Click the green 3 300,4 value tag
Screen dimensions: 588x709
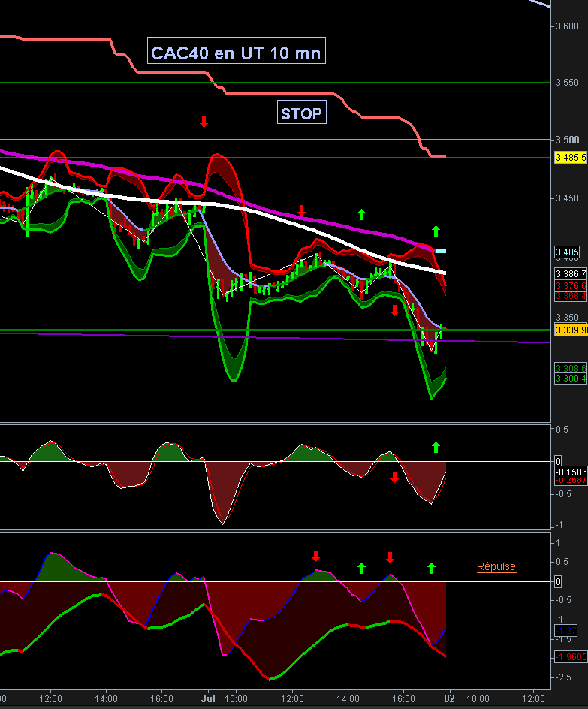tap(571, 379)
